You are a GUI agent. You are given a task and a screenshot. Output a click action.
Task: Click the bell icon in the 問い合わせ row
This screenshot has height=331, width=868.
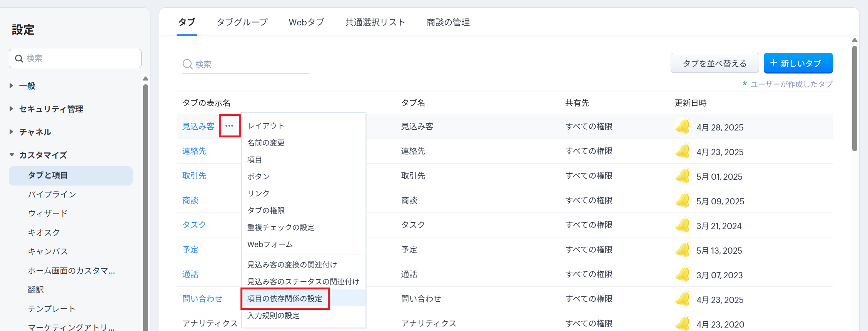point(683,299)
